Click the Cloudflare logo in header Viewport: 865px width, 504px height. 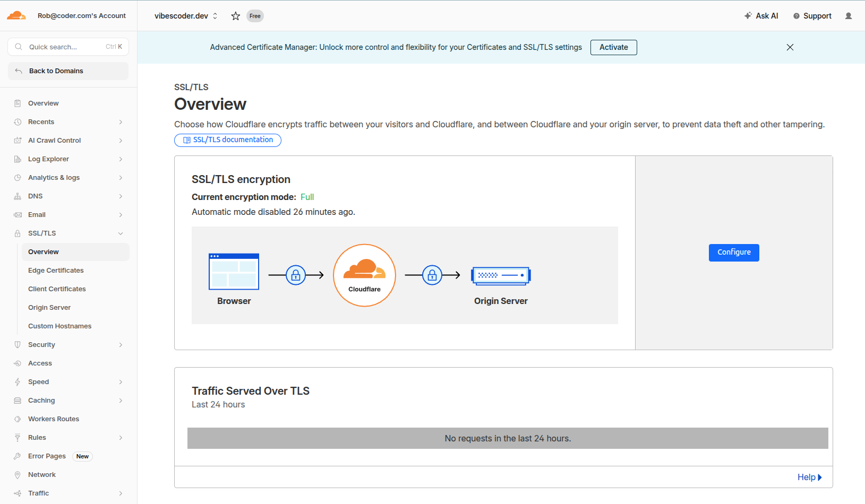[x=16, y=15]
